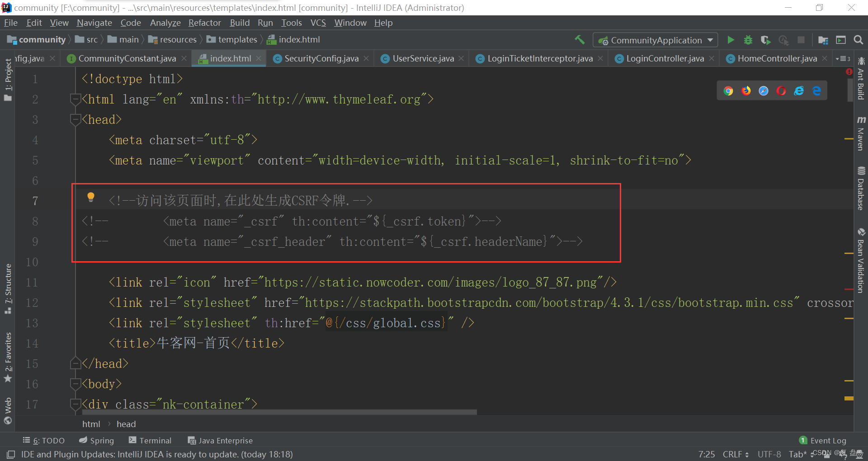Image resolution: width=868 pixels, height=461 pixels.
Task: Collapse the head tag fold marker
Action: pyautogui.click(x=75, y=120)
